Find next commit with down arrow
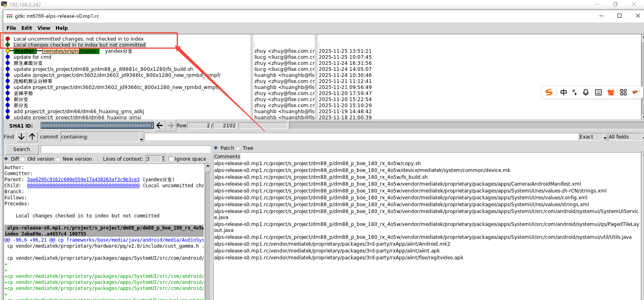Viewport: 644px width, 300px height. point(21,137)
